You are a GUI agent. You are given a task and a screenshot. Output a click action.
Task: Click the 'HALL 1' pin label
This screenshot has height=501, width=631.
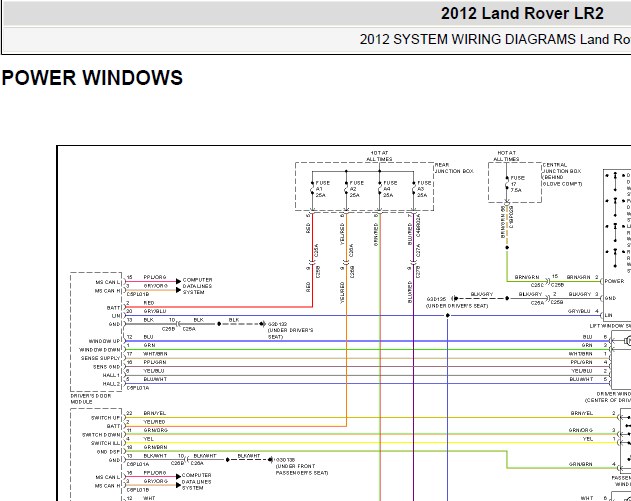(x=111, y=375)
